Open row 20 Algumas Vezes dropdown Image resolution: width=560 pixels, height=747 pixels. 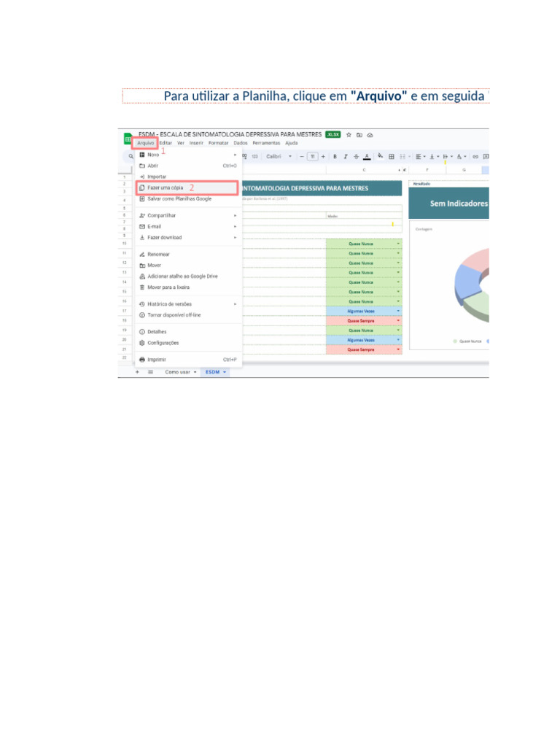[x=398, y=340]
